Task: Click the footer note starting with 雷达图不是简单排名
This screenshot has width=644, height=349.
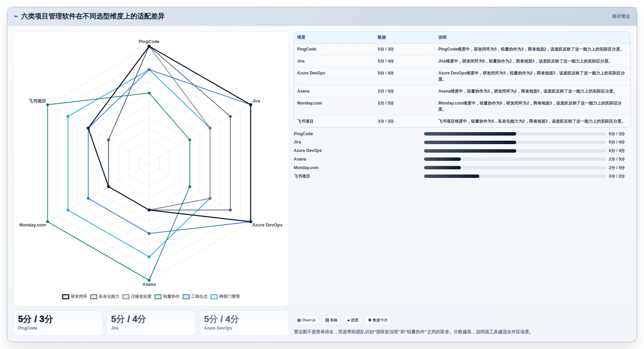Action: [x=413, y=332]
